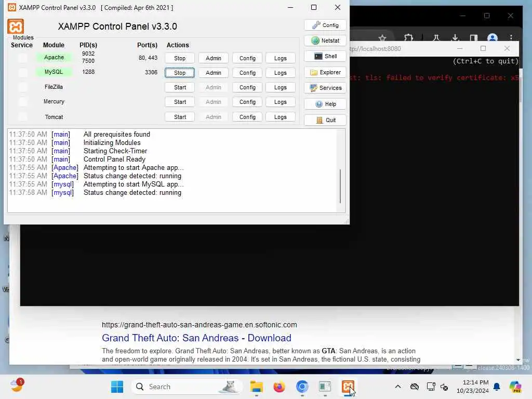The height and width of the screenshot is (399, 532).
Task: Open XAMPP Config with the wrench icon
Action: pos(325,25)
